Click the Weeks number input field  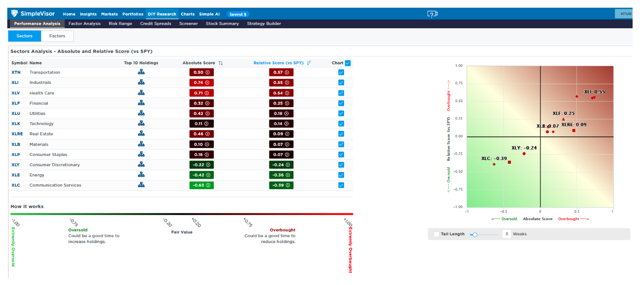pos(506,234)
